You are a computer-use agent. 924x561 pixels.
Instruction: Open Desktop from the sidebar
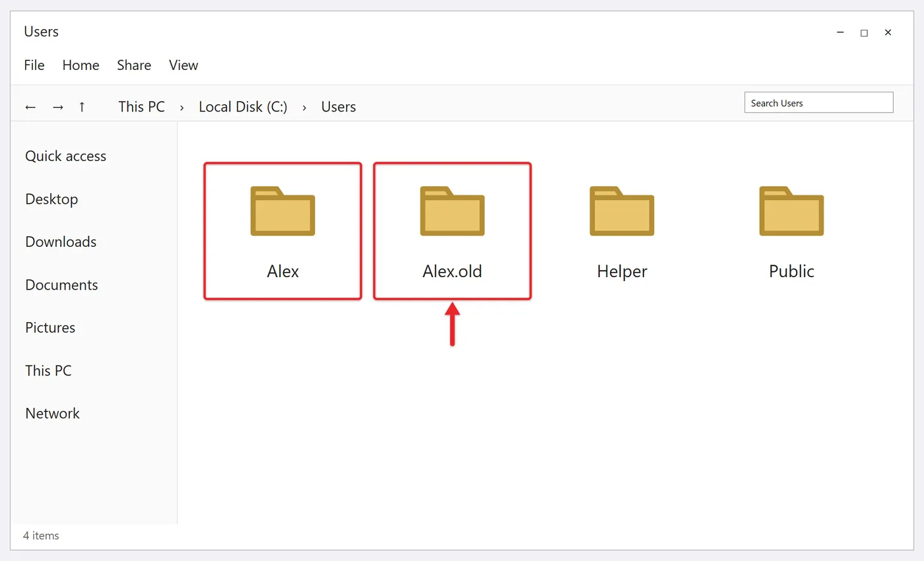pos(51,199)
